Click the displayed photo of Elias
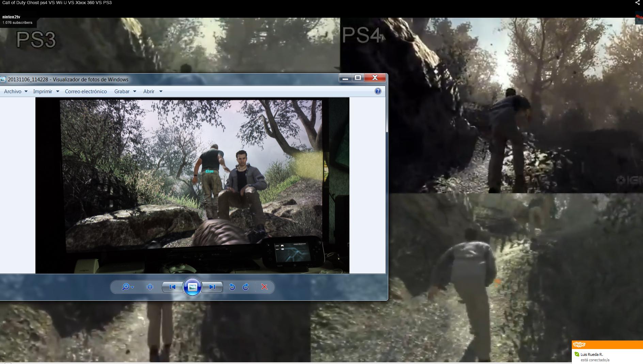The width and height of the screenshot is (643, 364). point(192,185)
